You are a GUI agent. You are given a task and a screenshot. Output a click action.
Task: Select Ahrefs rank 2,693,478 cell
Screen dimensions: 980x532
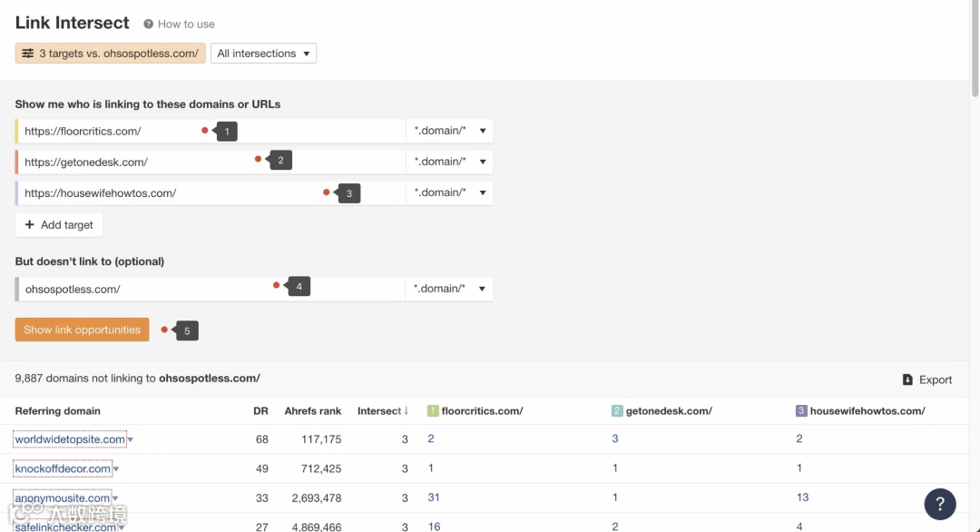point(317,498)
